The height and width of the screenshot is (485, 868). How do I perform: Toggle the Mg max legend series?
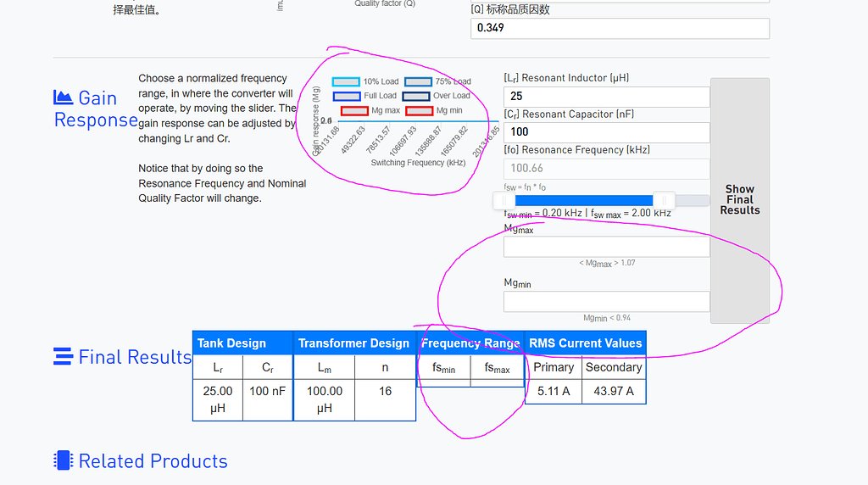[354, 111]
